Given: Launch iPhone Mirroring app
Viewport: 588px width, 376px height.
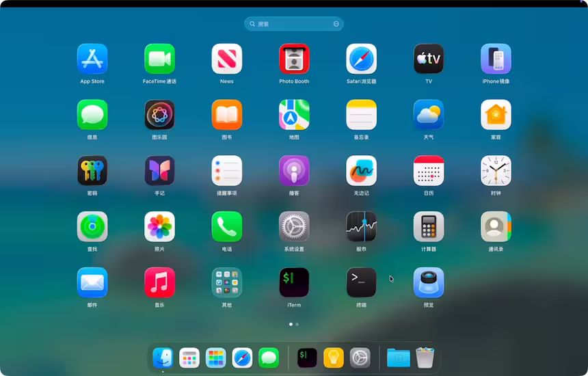Looking at the screenshot, I should coord(496,59).
